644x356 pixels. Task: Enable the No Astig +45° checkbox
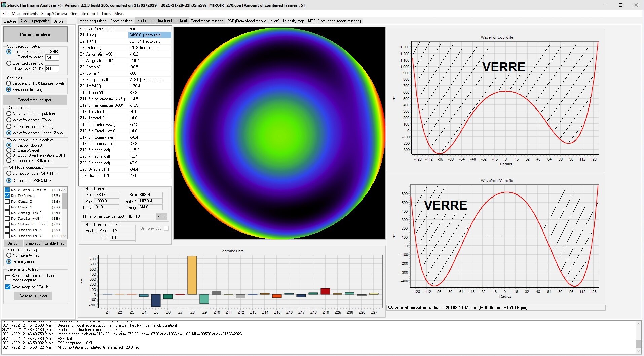click(7, 213)
